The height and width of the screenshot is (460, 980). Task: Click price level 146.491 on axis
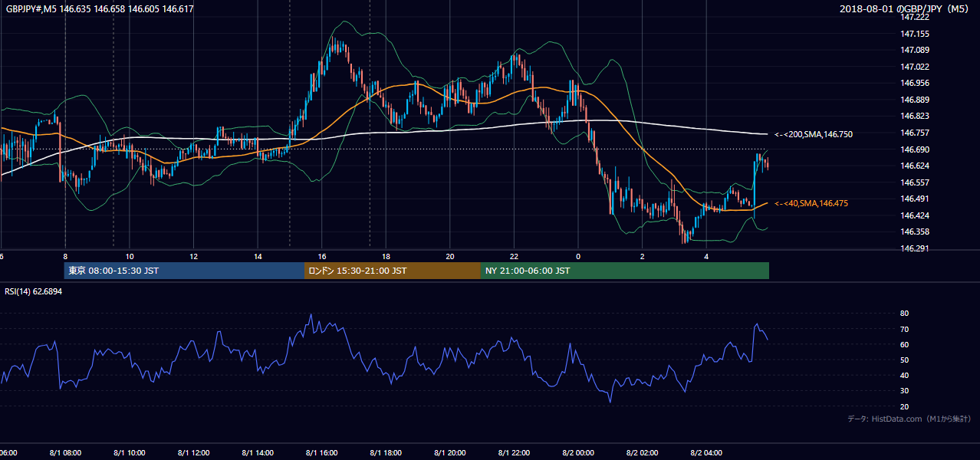916,199
